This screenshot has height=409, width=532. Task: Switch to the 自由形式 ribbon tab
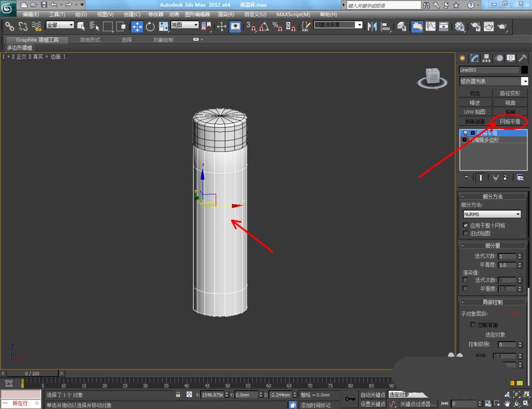[x=89, y=40]
